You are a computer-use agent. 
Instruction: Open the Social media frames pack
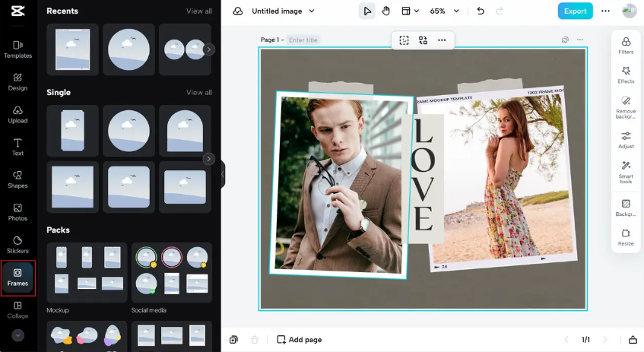pyautogui.click(x=172, y=273)
